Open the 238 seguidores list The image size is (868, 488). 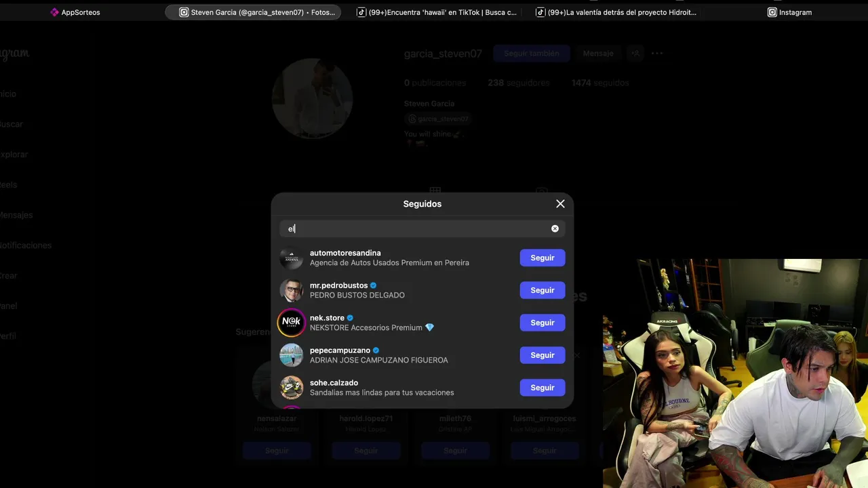pyautogui.click(x=519, y=83)
